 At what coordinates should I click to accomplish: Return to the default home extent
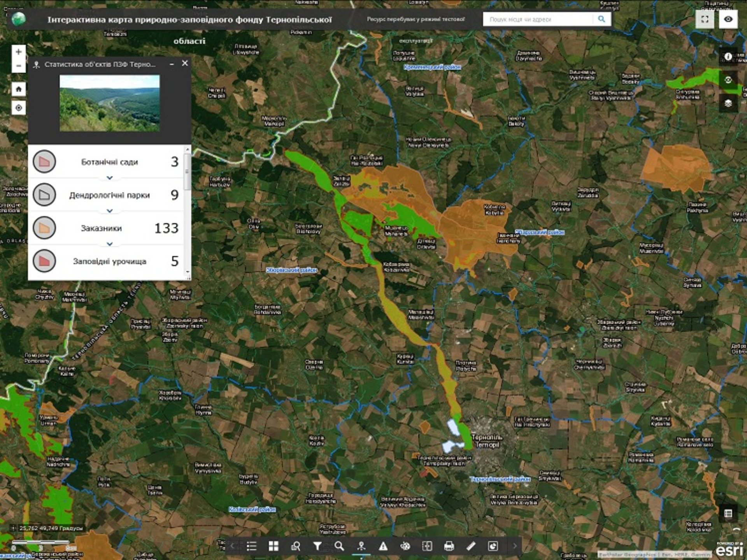click(x=18, y=89)
